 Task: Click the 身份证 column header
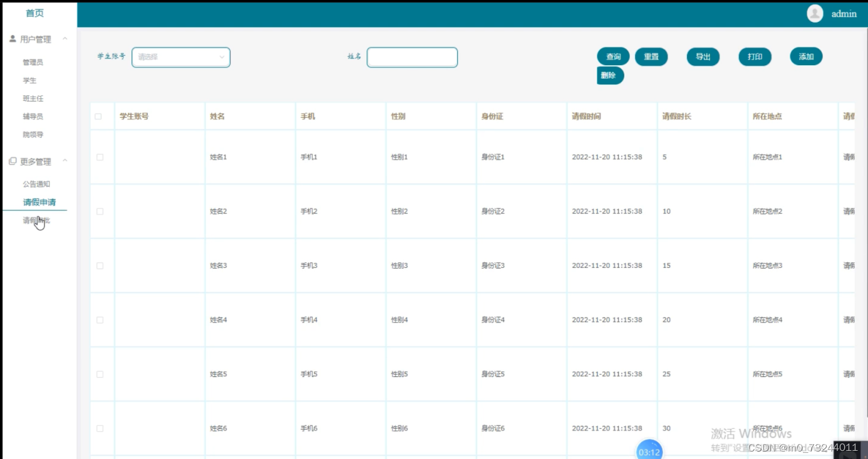pyautogui.click(x=492, y=116)
